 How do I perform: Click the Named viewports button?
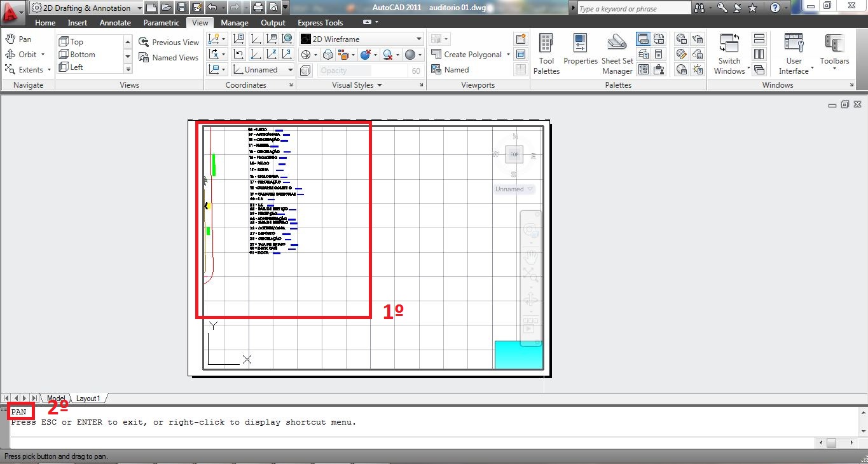(450, 70)
